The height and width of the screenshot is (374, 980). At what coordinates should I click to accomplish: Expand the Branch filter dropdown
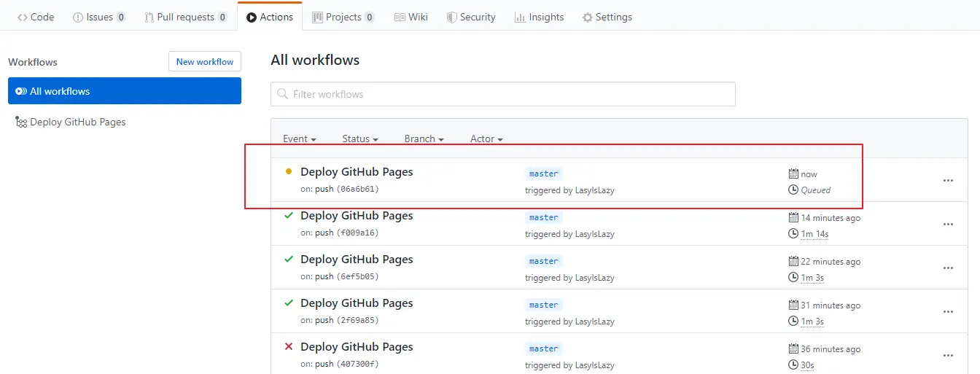point(424,139)
